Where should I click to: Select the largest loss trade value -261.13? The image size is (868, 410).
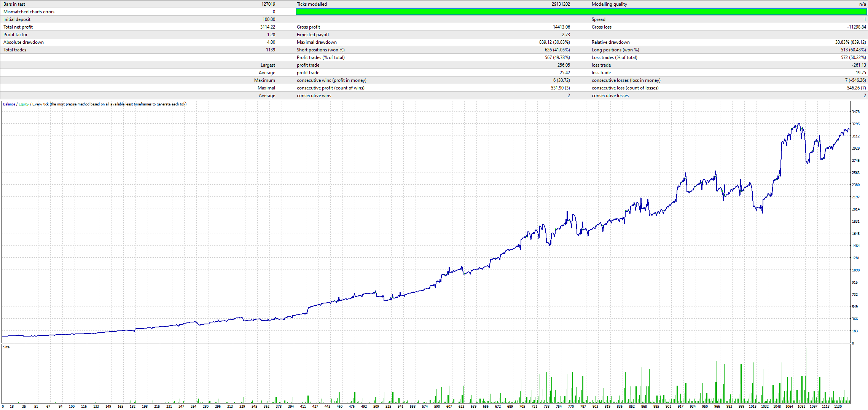coord(859,65)
